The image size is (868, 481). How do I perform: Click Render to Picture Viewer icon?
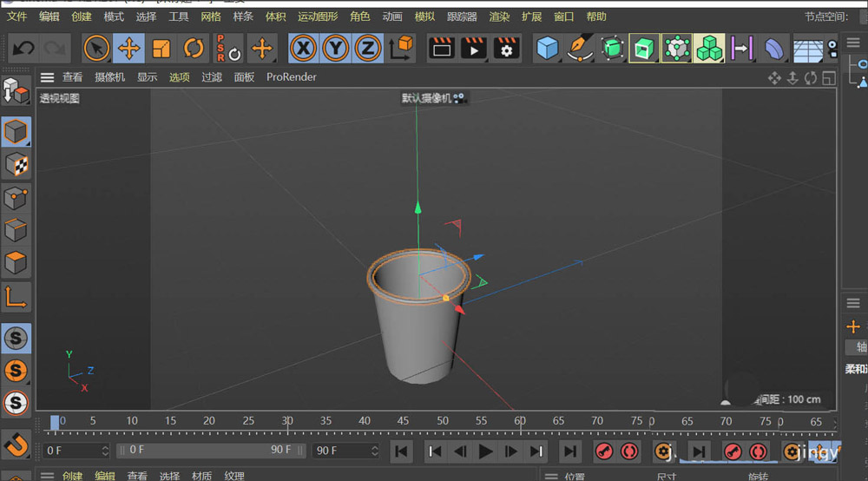tap(474, 48)
